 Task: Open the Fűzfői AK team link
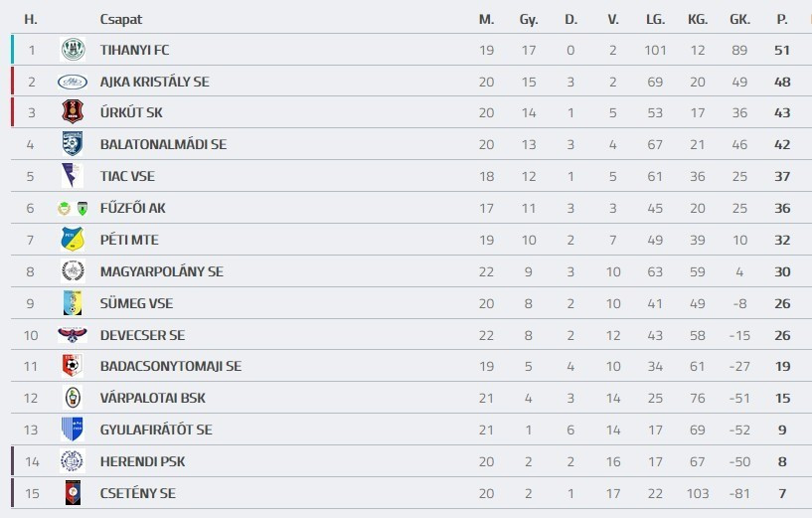pyautogui.click(x=127, y=208)
